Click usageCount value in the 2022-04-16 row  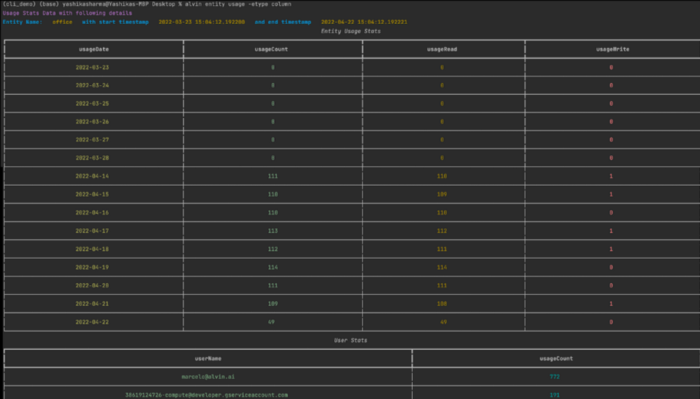point(273,213)
